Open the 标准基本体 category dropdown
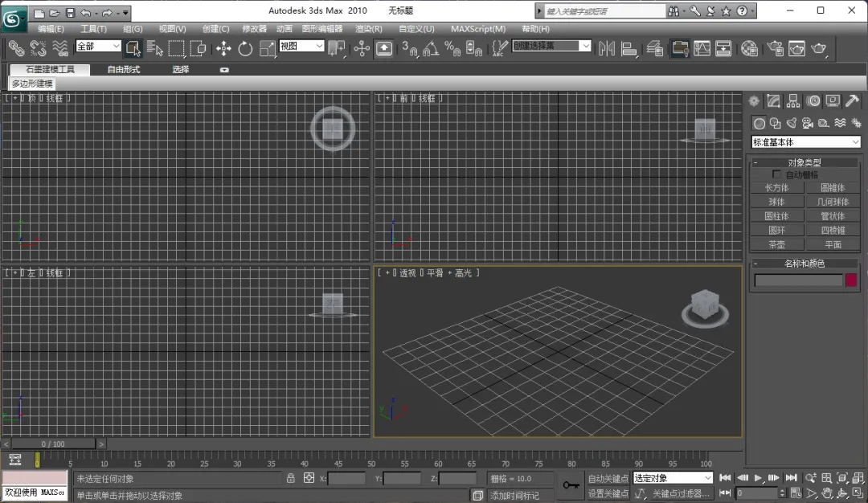This screenshot has height=503, width=868. point(805,142)
